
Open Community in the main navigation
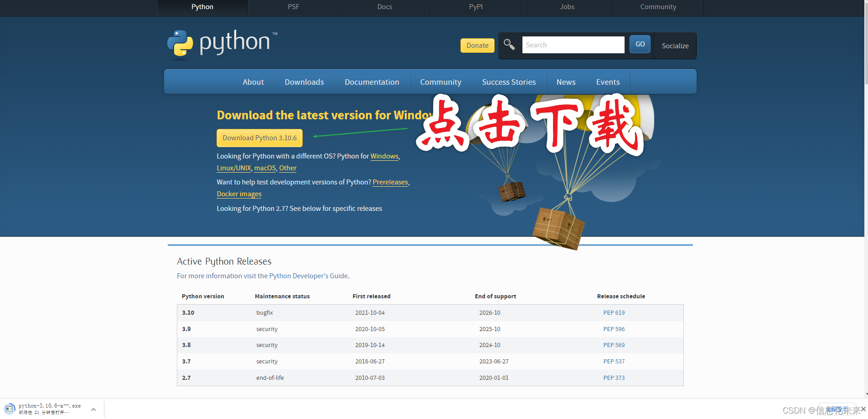point(441,82)
